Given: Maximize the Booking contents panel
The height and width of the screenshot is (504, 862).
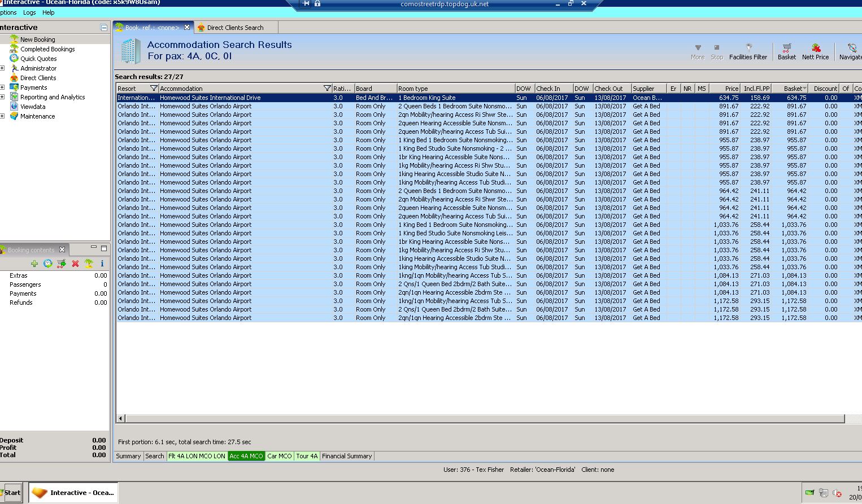Looking at the screenshot, I should pos(104,248).
